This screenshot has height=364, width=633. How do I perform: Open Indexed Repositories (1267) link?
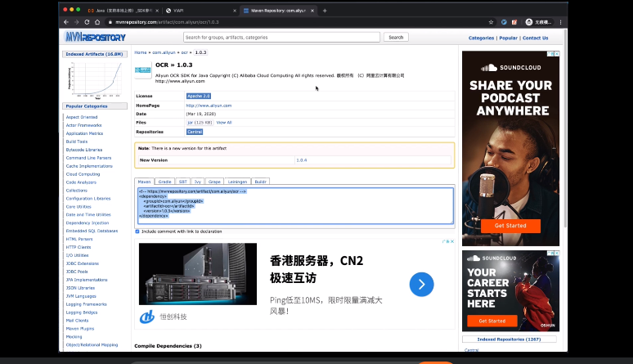[509, 339]
